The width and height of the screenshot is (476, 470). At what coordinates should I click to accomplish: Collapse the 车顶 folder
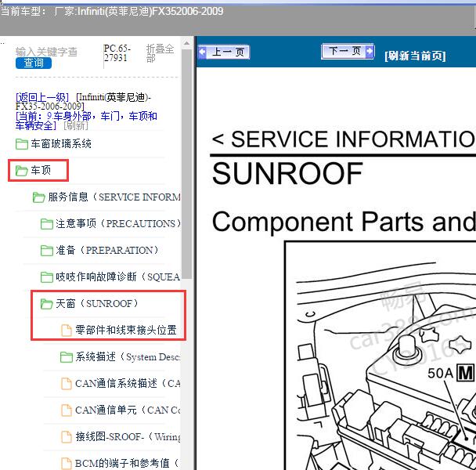(41, 170)
